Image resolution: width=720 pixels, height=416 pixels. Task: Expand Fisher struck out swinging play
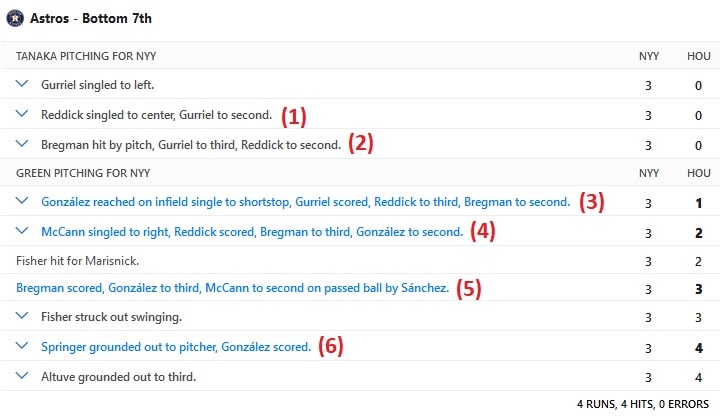(22, 316)
